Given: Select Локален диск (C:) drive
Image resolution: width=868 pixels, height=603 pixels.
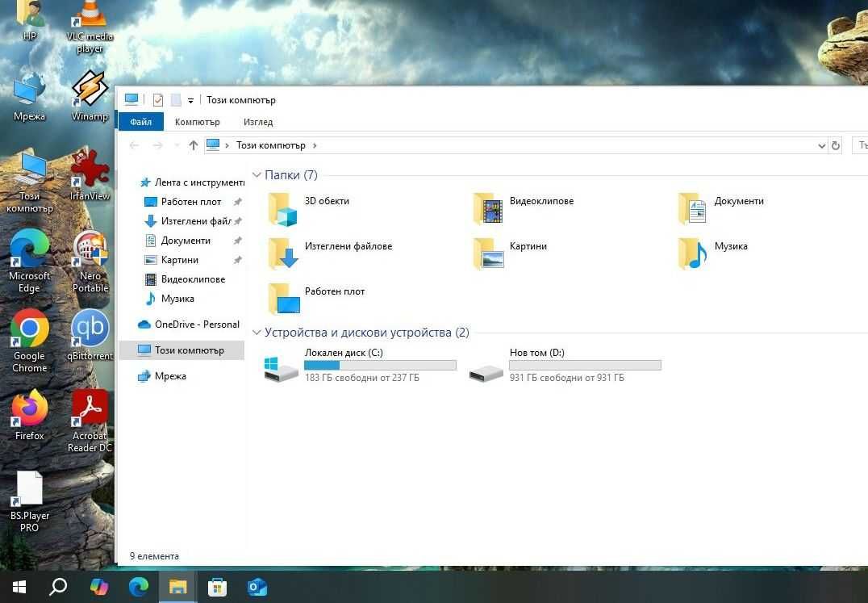Looking at the screenshot, I should pyautogui.click(x=360, y=365).
